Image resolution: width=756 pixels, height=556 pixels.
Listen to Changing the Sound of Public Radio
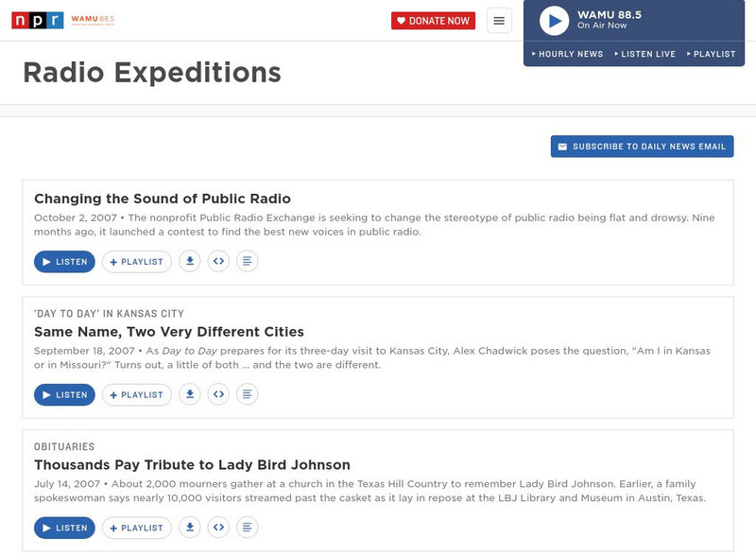tap(64, 262)
